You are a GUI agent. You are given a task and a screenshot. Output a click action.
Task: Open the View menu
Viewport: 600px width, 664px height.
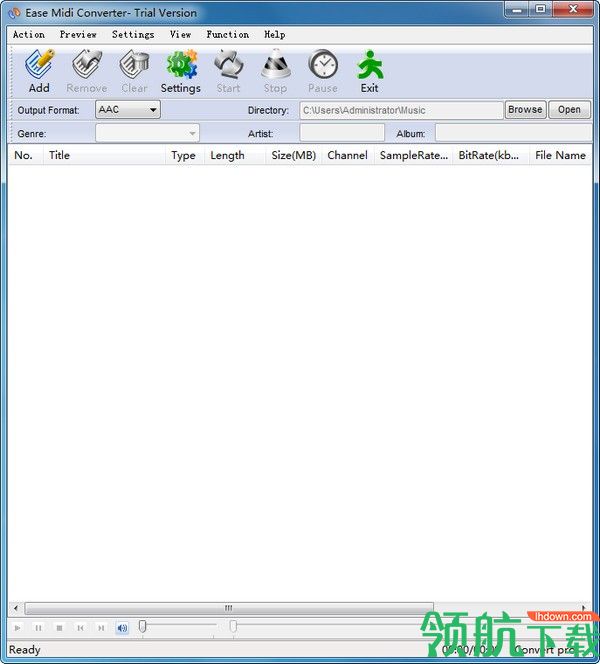tap(180, 35)
